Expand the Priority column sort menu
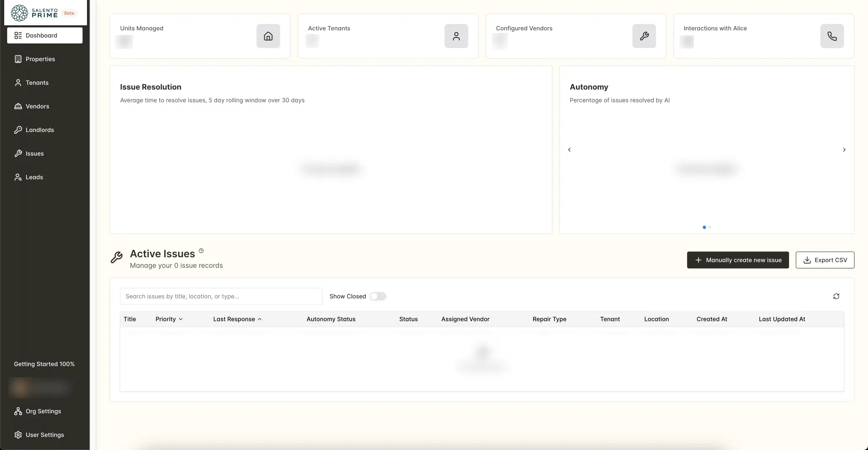The image size is (868, 450). pos(169,319)
